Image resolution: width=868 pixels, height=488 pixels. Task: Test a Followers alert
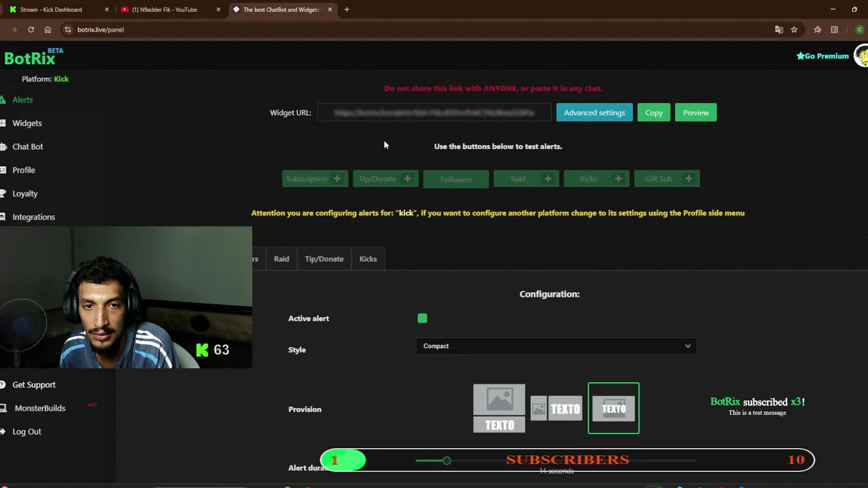coord(456,180)
